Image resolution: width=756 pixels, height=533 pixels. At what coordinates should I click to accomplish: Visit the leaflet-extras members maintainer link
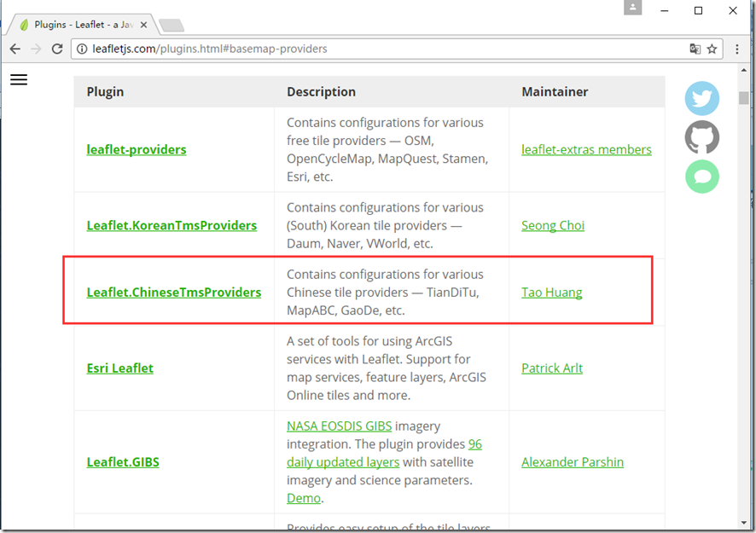(x=586, y=149)
